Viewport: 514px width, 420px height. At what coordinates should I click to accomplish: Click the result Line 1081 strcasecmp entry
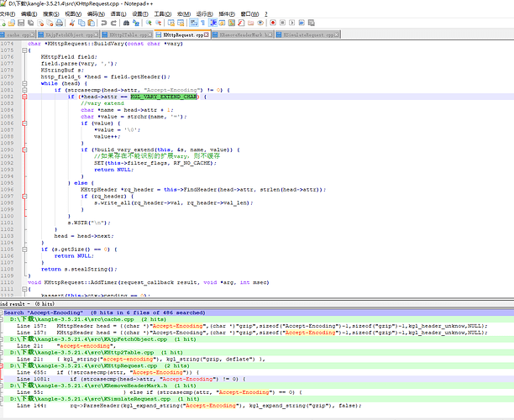(x=131, y=379)
